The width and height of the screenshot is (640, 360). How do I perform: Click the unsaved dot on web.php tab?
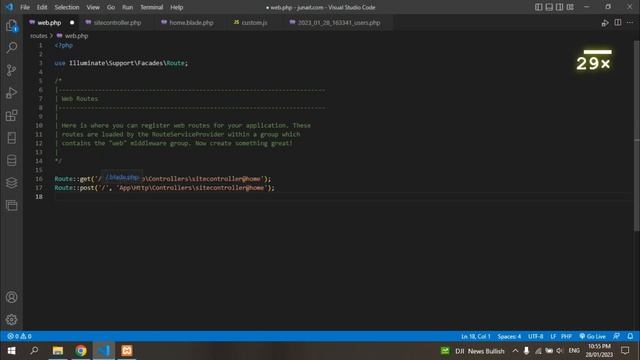(72, 23)
